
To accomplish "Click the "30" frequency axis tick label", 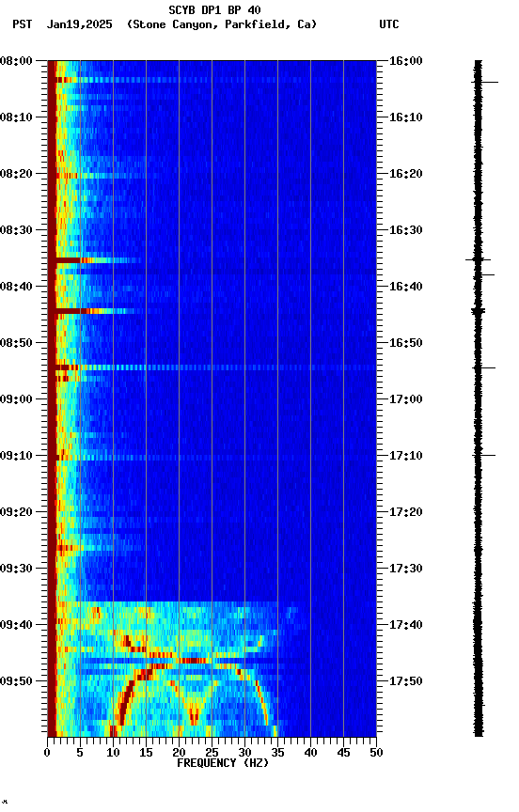I will coord(244,753).
